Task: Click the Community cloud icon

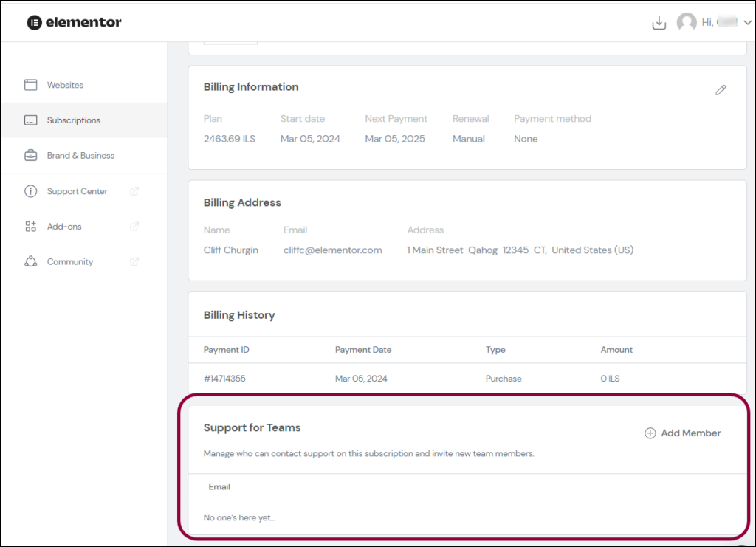Action: tap(30, 261)
